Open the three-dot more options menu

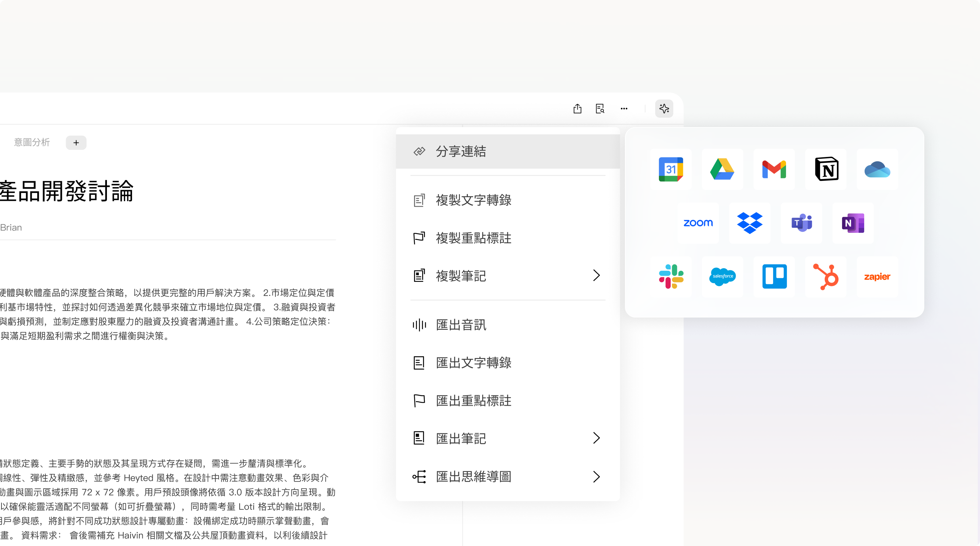[x=624, y=109]
